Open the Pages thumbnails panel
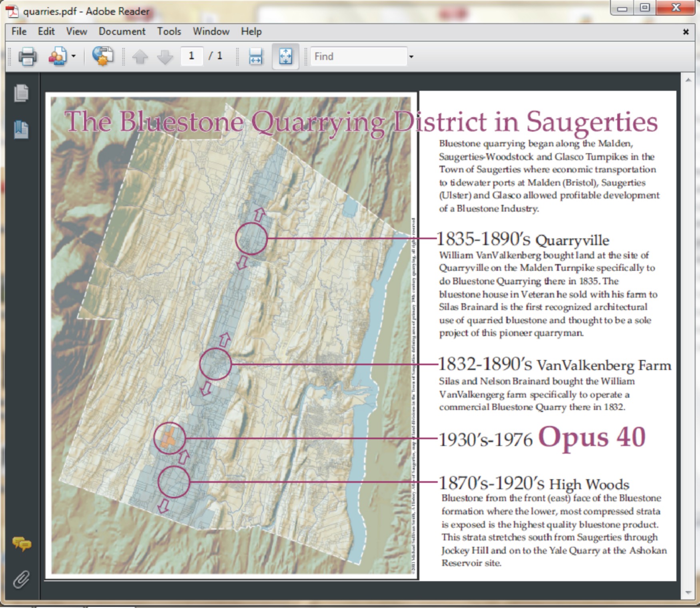700x608 pixels. [x=21, y=93]
